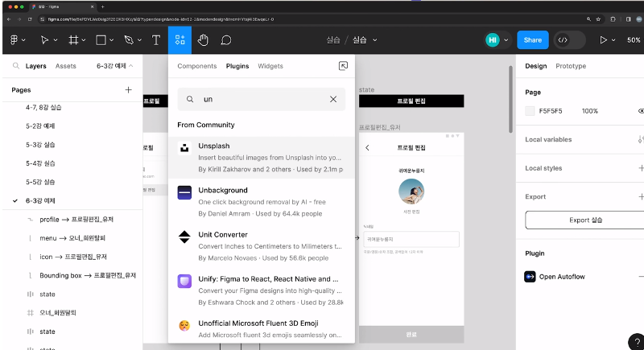Click the Fluent 3D Emoji plugin icon
Image resolution: width=644 pixels, height=350 pixels.
coord(184,325)
